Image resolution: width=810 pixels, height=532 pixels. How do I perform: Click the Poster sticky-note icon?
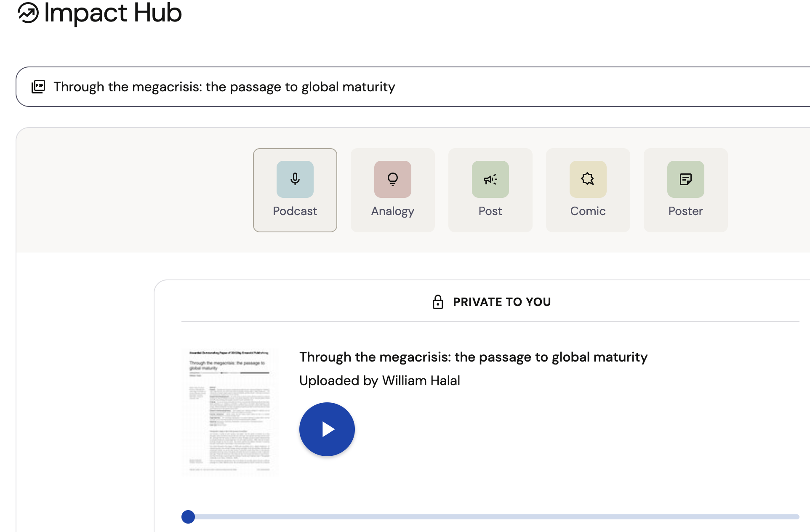[x=685, y=179]
